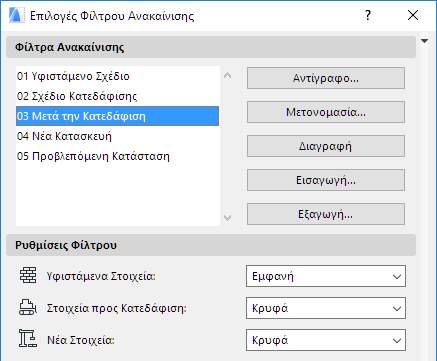437x361 pixels.
Task: Click the Διαγραφή button
Action: click(326, 146)
